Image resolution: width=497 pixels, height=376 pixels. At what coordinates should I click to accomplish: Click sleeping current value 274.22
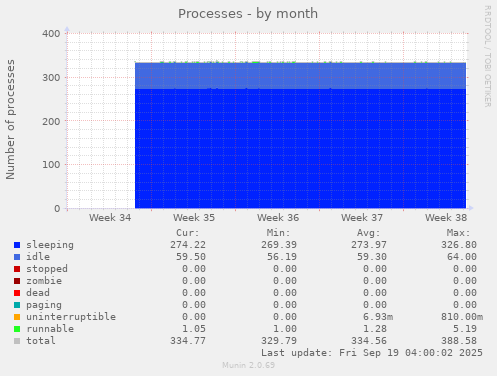(x=188, y=245)
